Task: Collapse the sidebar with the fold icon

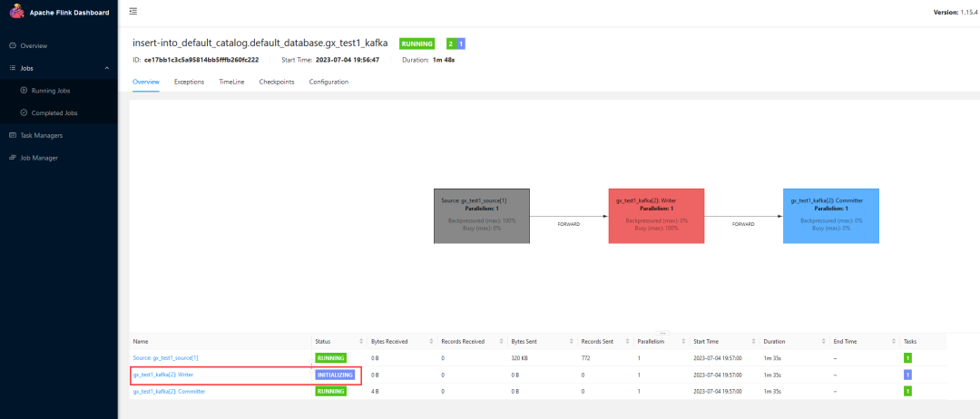Action: pos(133,11)
